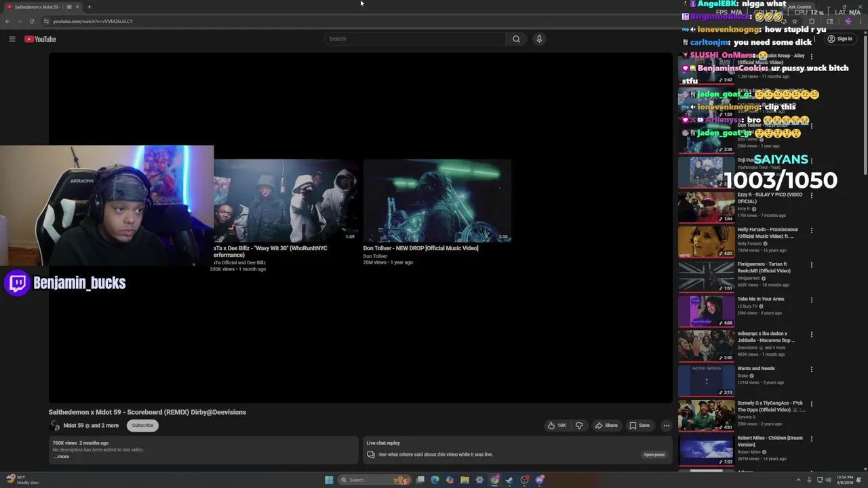Open the Mdot 59 channel name link
This screenshot has width=868, height=488.
click(x=73, y=426)
